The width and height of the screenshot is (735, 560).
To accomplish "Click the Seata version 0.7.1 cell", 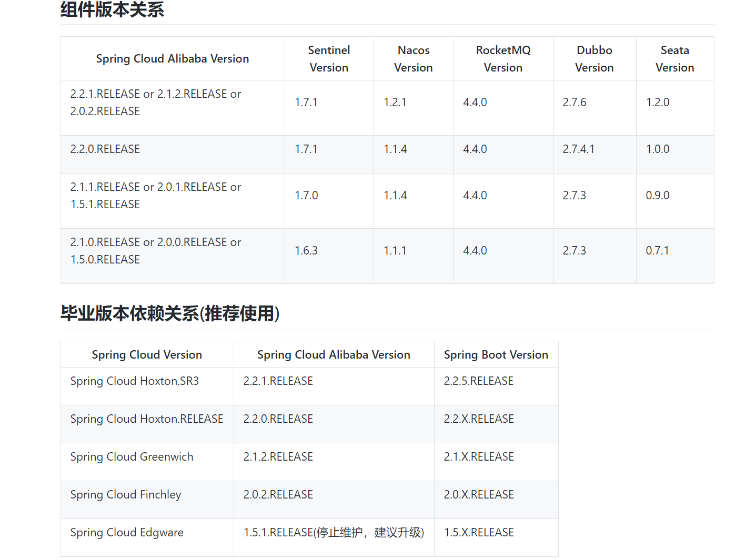I will coord(657,251).
